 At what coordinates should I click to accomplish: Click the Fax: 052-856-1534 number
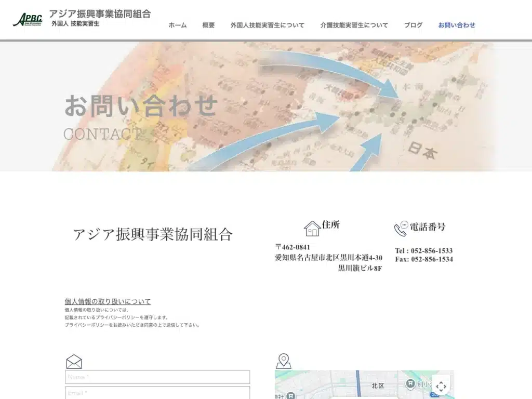424,259
